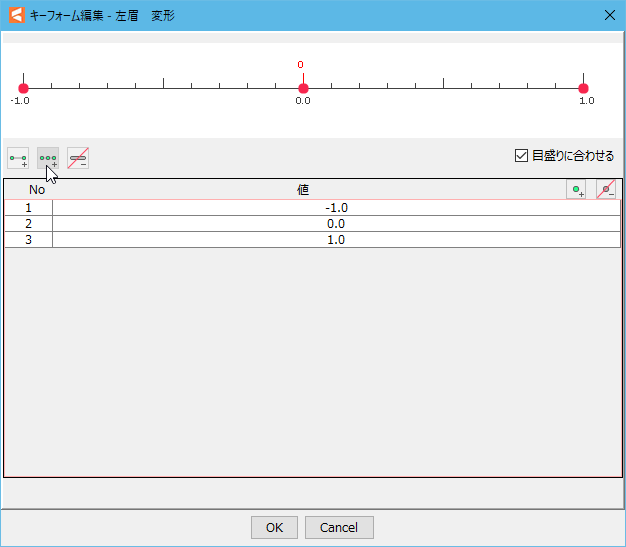The height and width of the screenshot is (547, 626).
Task: Close the キーフォーム編集 dialog
Action: pyautogui.click(x=610, y=15)
